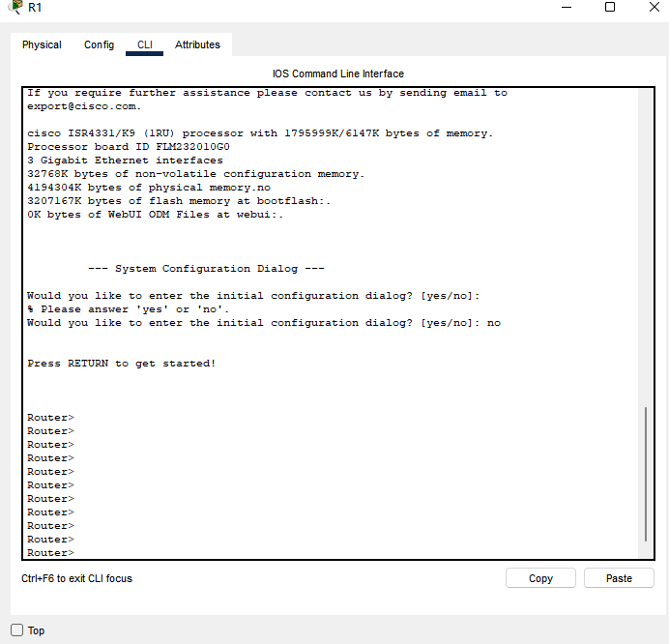Click the 'System Configuration Dialog' heading text
Viewport: 669px width, 644px height.
206,269
